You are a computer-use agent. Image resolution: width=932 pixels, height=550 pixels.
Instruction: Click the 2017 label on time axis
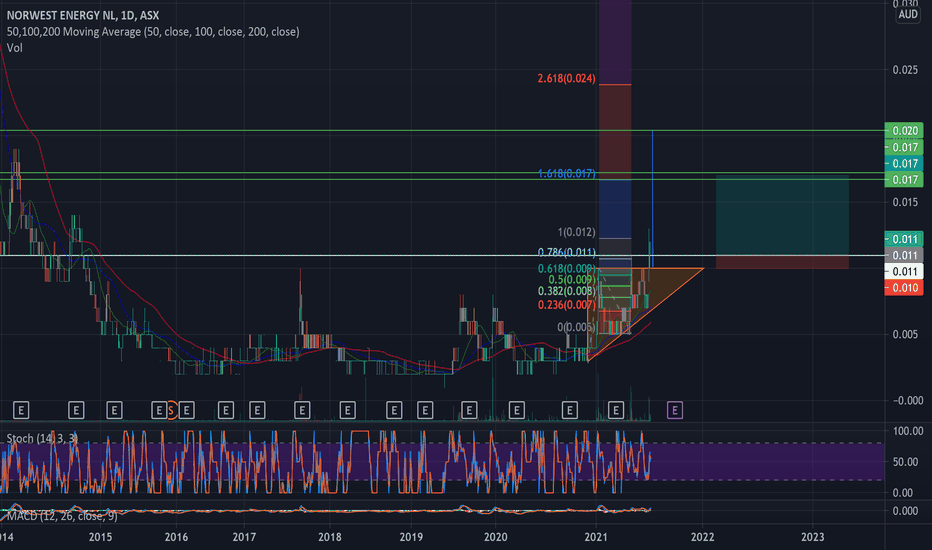click(x=244, y=537)
